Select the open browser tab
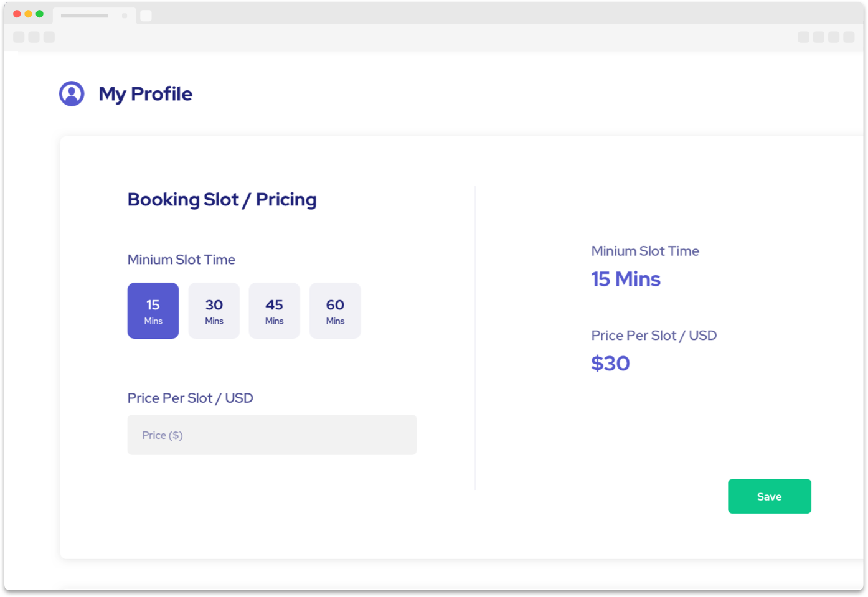The width and height of the screenshot is (868, 597). click(85, 16)
